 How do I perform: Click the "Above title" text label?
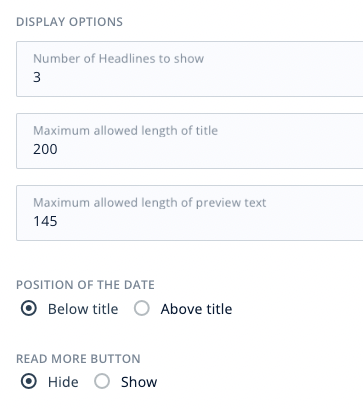(196, 309)
